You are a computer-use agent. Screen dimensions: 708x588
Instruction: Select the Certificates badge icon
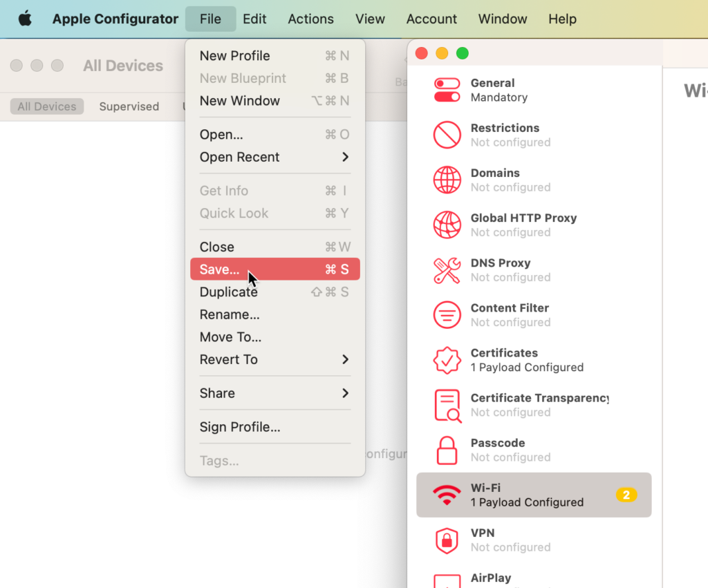coord(447,360)
